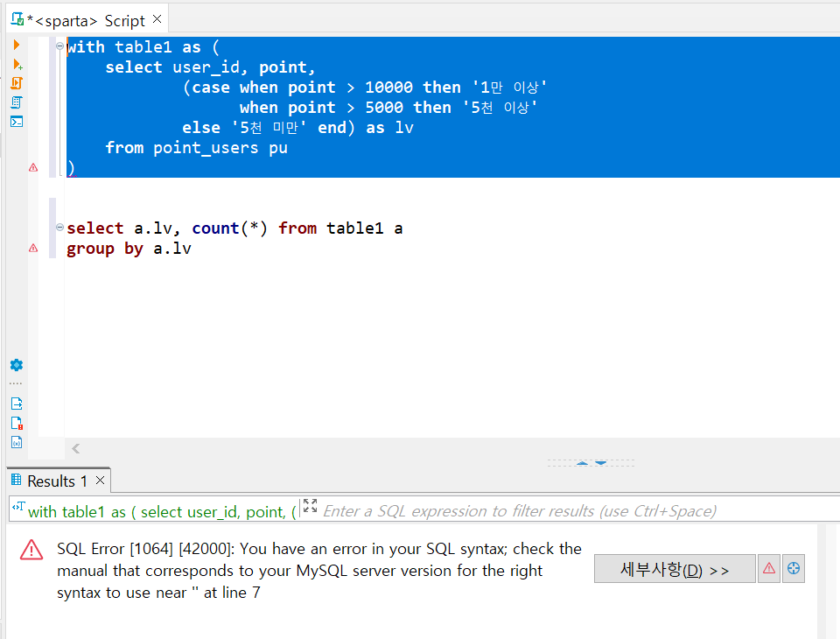Open the SQL console terminal icon
Viewport: 840px width, 639px height.
(17, 122)
